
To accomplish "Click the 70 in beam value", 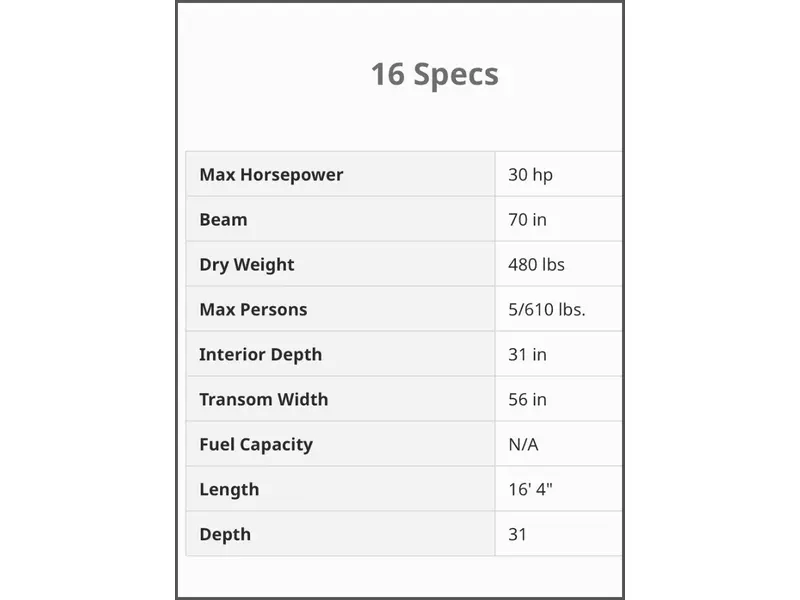I will [x=527, y=220].
